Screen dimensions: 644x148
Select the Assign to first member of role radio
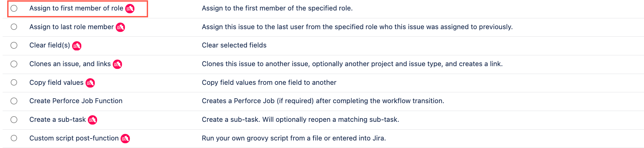(x=14, y=8)
